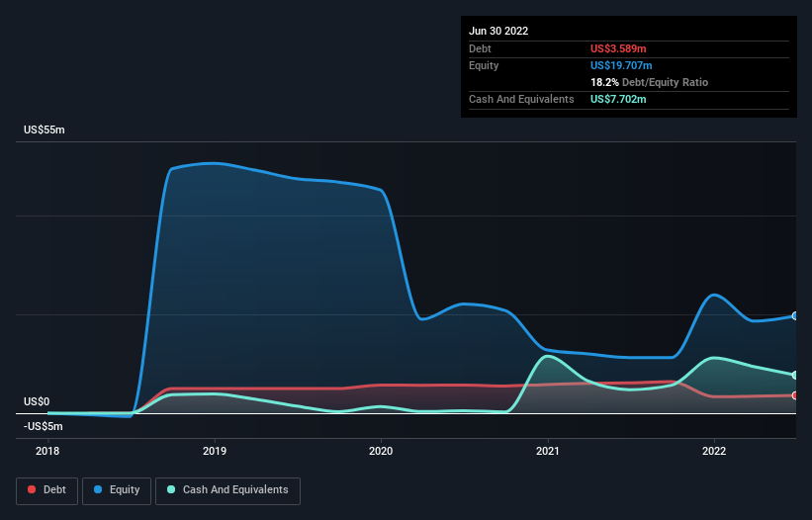This screenshot has width=812, height=520.
Task: Click the red Debt endpoint marker
Action: [795, 395]
